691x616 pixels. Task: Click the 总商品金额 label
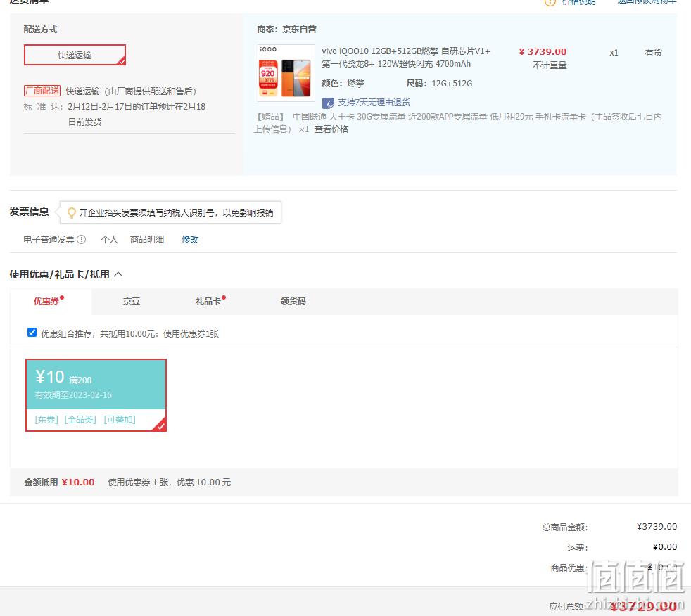565,527
